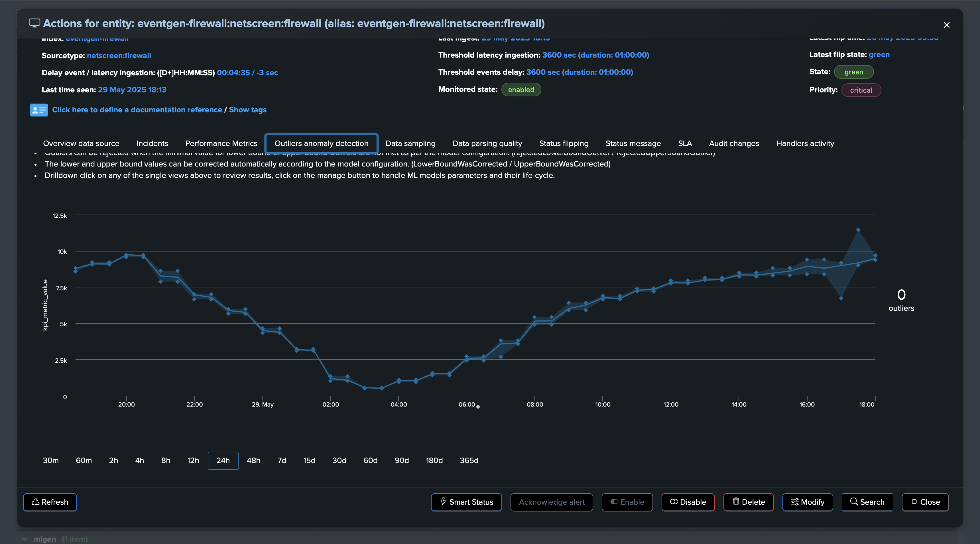The image size is (980, 544).
Task: Click the Delete button
Action: pyautogui.click(x=748, y=502)
